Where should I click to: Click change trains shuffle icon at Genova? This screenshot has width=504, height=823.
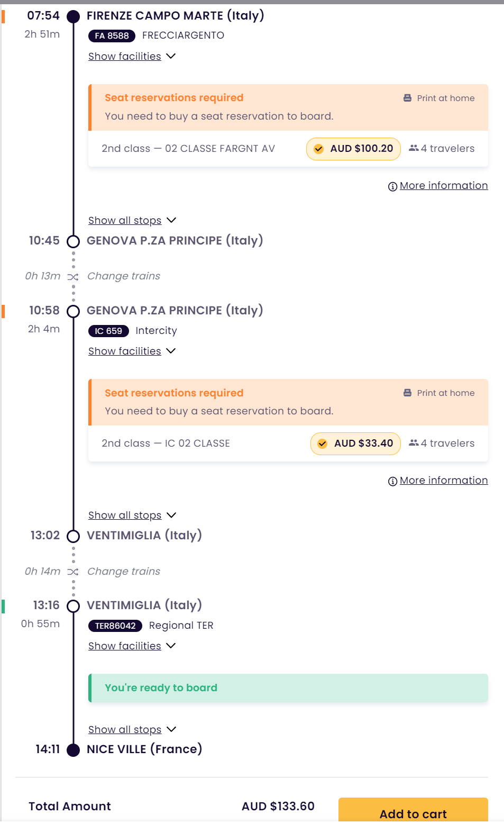point(73,277)
